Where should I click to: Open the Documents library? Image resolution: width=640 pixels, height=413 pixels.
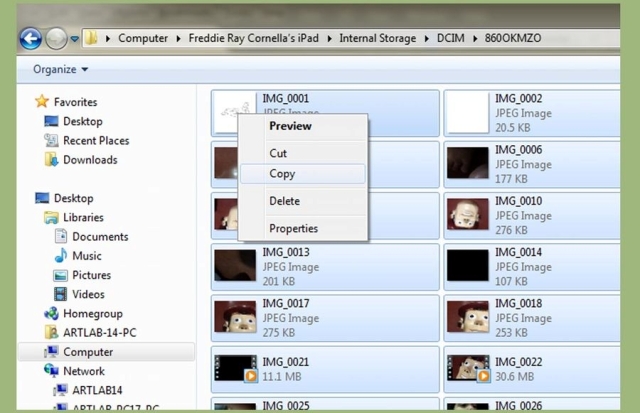pos(100,237)
